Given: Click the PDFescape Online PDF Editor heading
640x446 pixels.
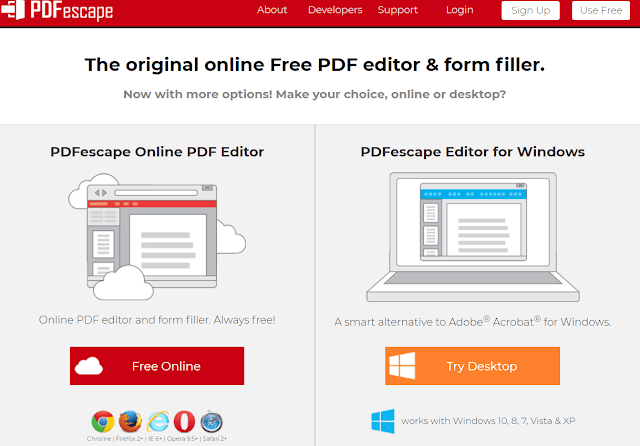Looking at the screenshot, I should click(157, 152).
